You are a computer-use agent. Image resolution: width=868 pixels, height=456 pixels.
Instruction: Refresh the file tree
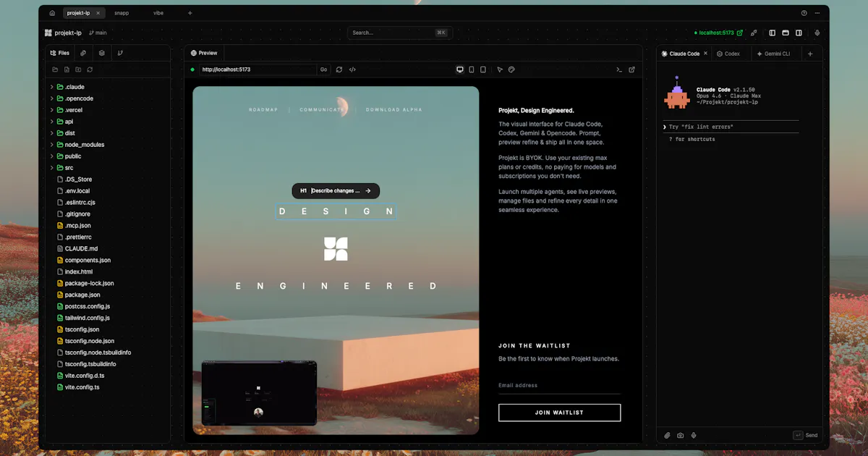click(90, 69)
